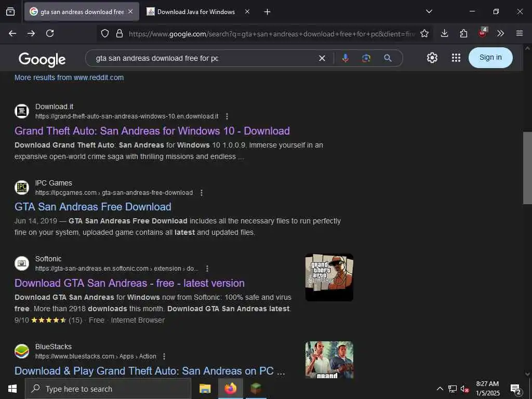Open the network status tray icon
This screenshot has height=399, width=532.
pos(453,389)
